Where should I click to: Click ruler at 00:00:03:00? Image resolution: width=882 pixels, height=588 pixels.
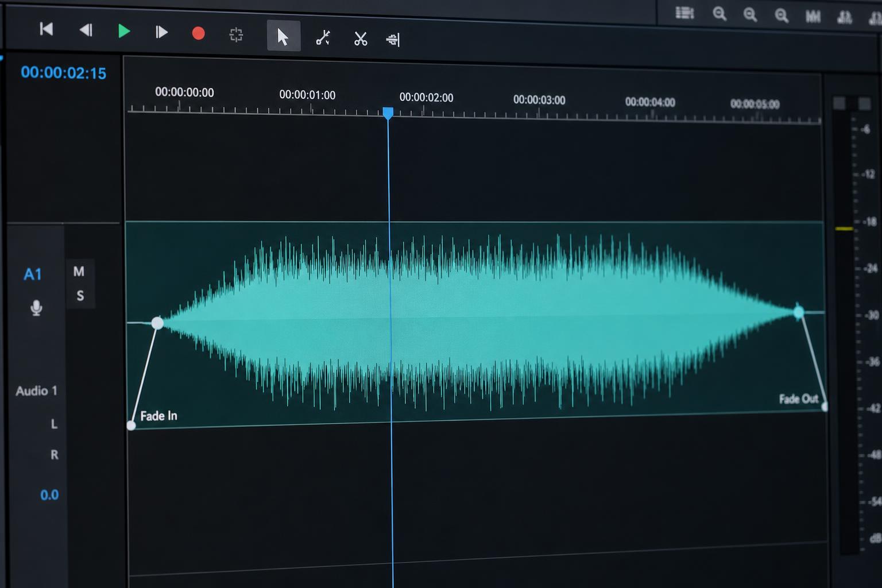(539, 100)
